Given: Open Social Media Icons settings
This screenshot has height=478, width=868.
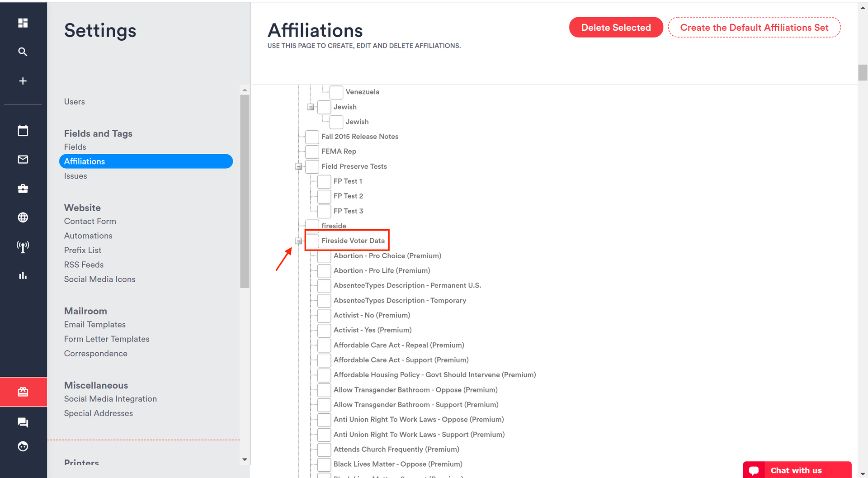Looking at the screenshot, I should coord(100,279).
